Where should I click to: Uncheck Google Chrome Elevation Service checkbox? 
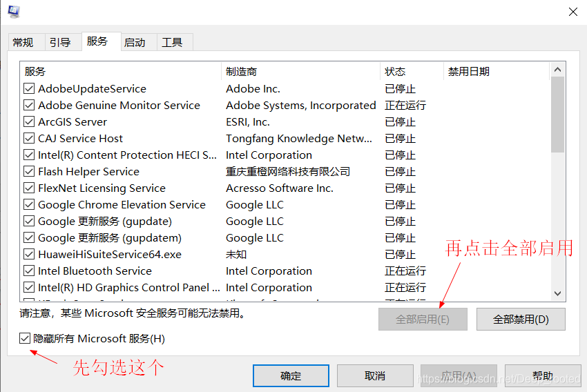coord(29,204)
